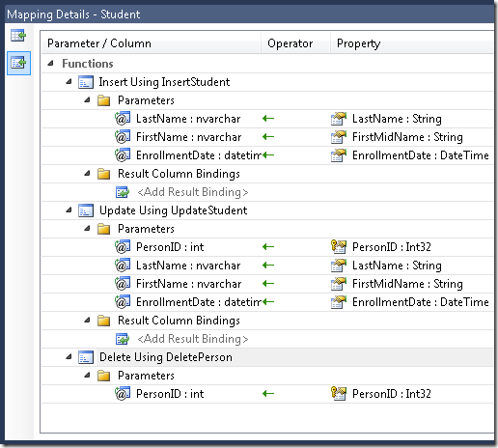The width and height of the screenshot is (498, 448).
Task: Click the InsertStudent function icon
Action: [x=86, y=82]
